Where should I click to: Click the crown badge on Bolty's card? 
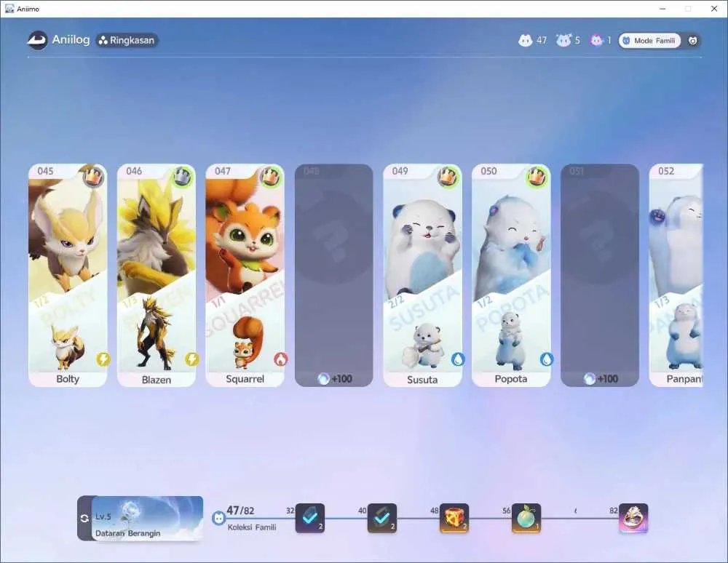(x=93, y=177)
